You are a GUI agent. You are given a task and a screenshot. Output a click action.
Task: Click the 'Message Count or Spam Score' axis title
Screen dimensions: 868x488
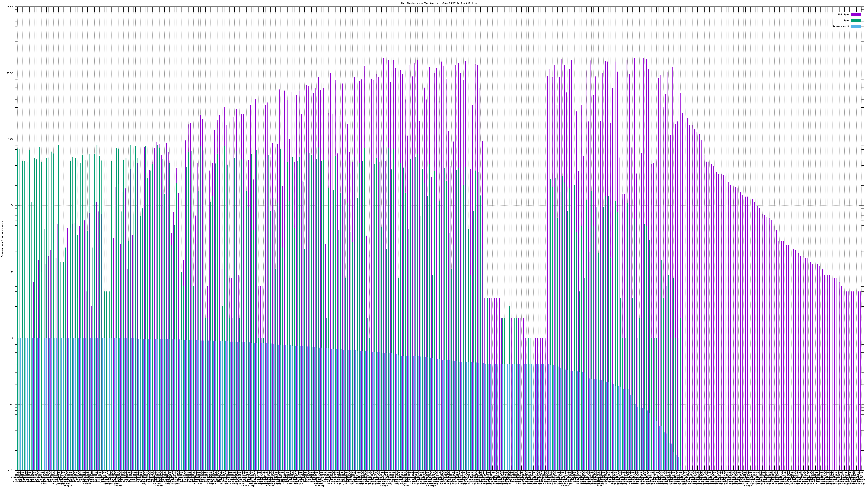(2, 239)
